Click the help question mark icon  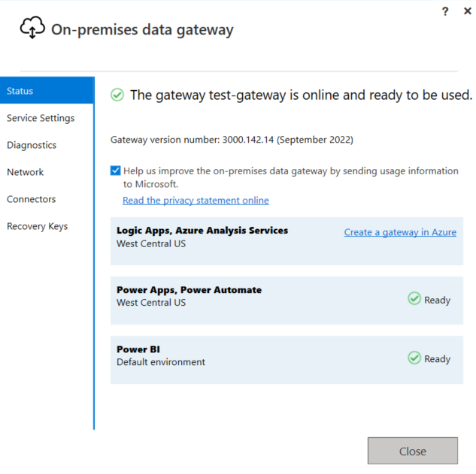pos(445,11)
